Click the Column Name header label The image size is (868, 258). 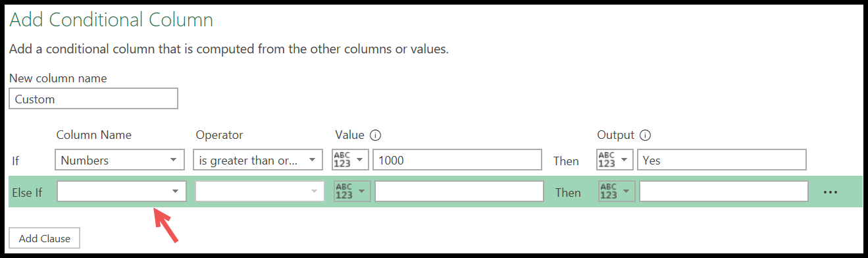94,135
